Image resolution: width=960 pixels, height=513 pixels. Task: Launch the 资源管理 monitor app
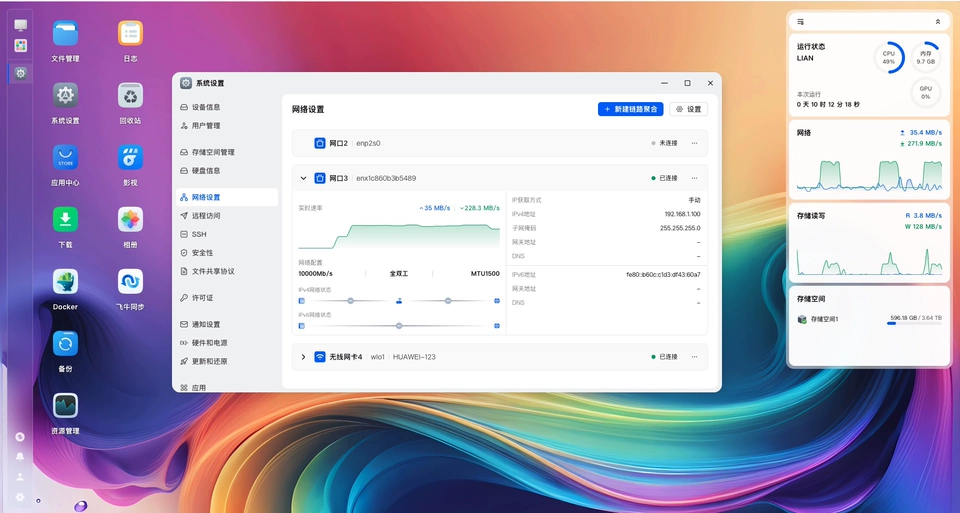[x=65, y=406]
